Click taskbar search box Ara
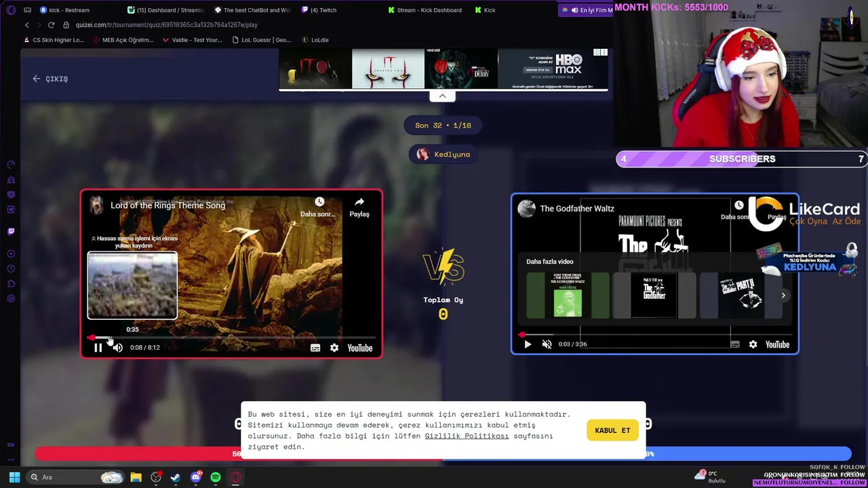 coord(74,477)
